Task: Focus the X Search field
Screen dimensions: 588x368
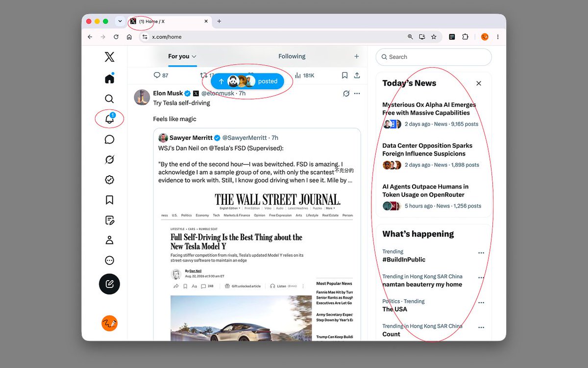Action: pyautogui.click(x=434, y=57)
